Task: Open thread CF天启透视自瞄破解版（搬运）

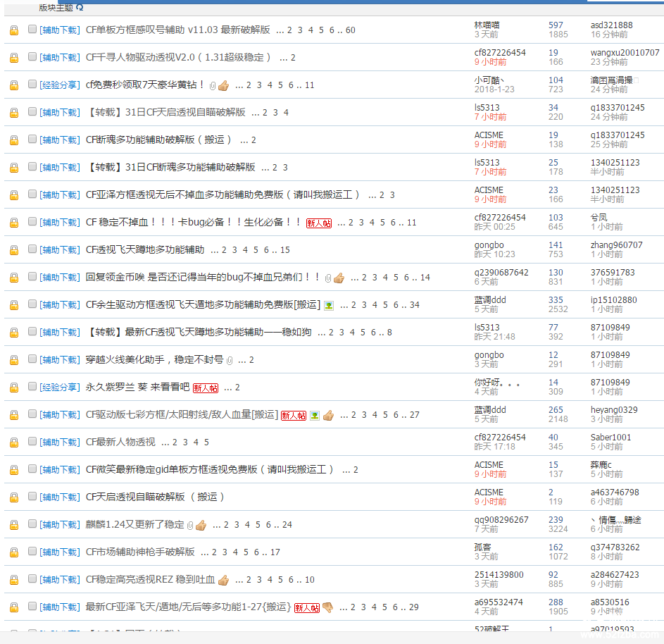Action: [x=155, y=497]
